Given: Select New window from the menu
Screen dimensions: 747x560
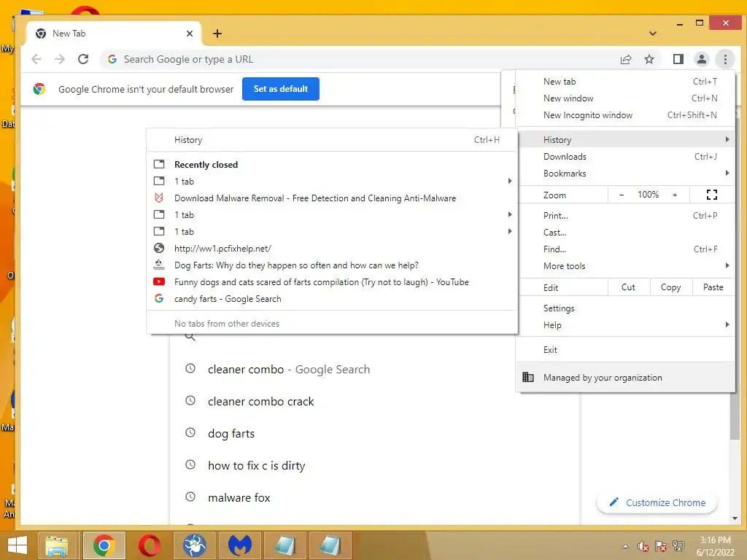Looking at the screenshot, I should pyautogui.click(x=625, y=98).
